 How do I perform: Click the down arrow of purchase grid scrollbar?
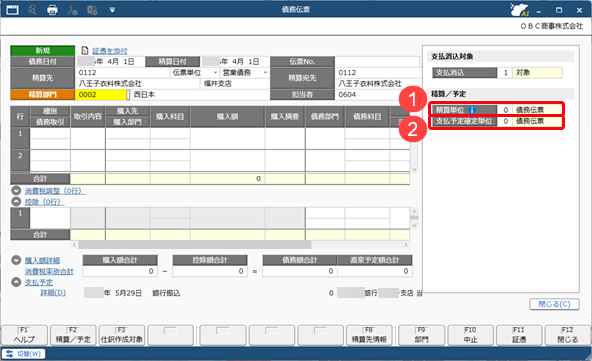click(414, 170)
